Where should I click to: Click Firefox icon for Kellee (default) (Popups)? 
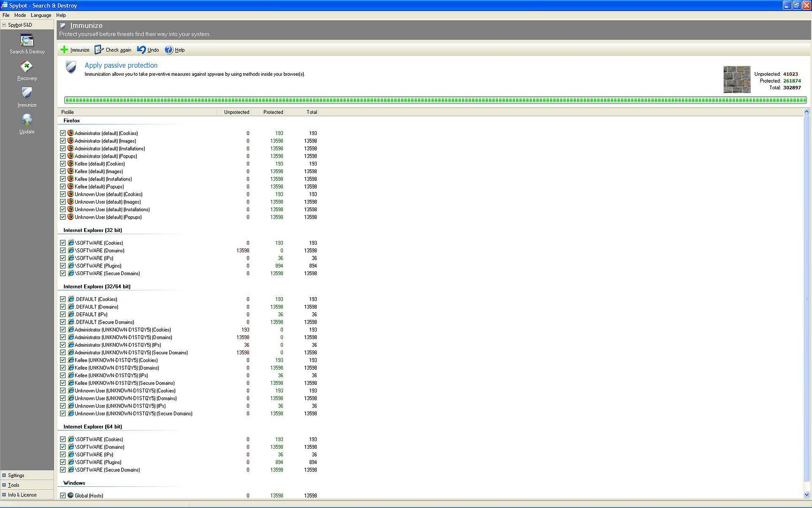point(70,186)
